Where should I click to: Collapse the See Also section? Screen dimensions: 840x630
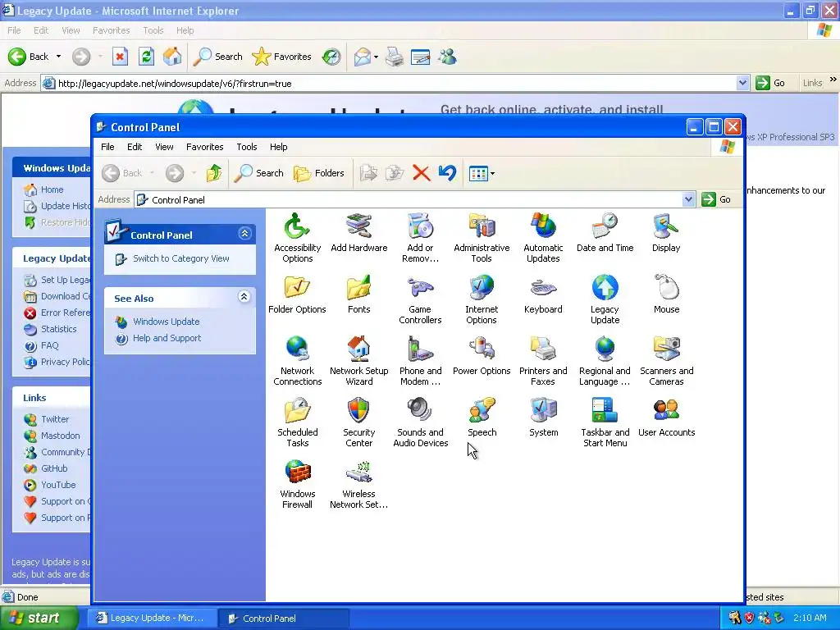tap(244, 297)
